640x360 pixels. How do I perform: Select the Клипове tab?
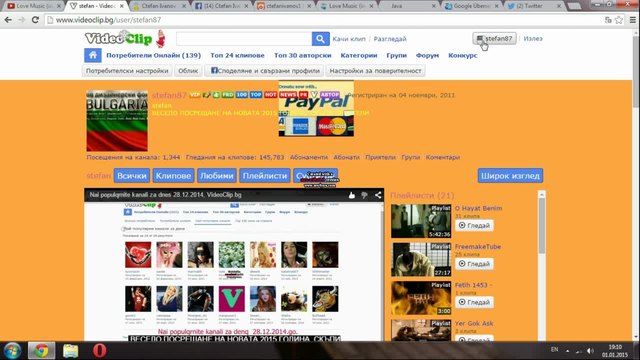click(x=173, y=176)
